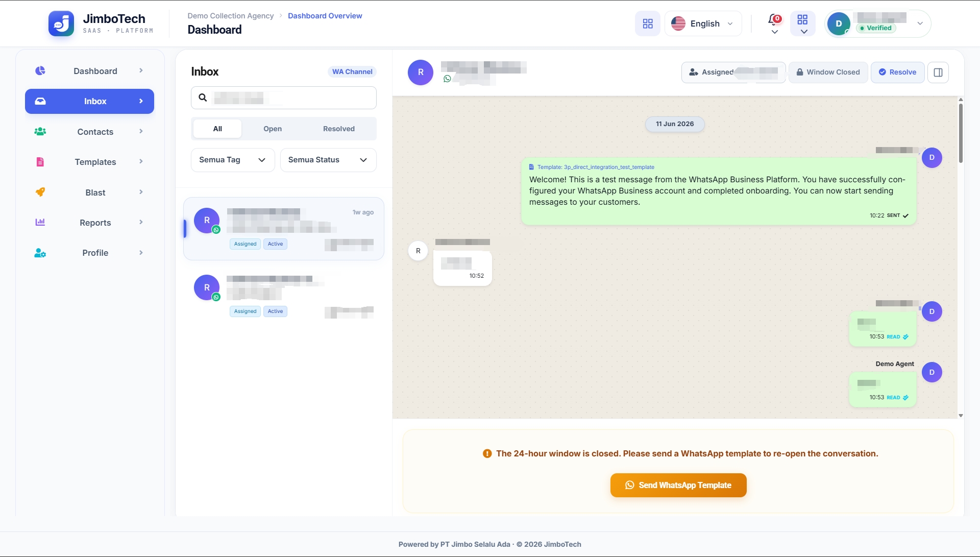The width and height of the screenshot is (980, 557).
Task: Click the large R avatar in chat header
Action: (x=421, y=72)
